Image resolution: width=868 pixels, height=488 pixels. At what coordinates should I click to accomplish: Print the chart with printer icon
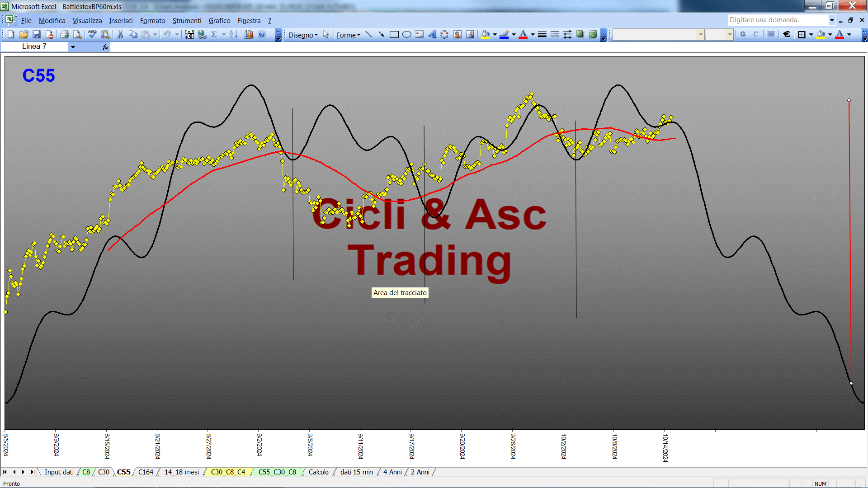[x=65, y=34]
